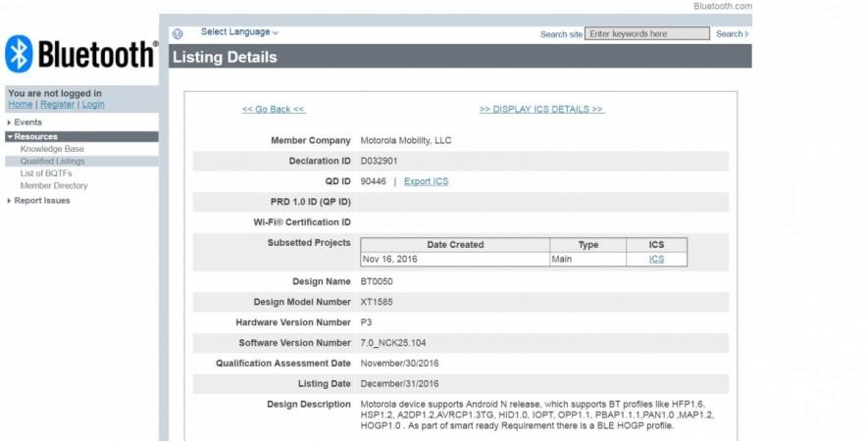Image resolution: width=868 pixels, height=441 pixels.
Task: Click the QD ID value 90446
Action: (373, 181)
